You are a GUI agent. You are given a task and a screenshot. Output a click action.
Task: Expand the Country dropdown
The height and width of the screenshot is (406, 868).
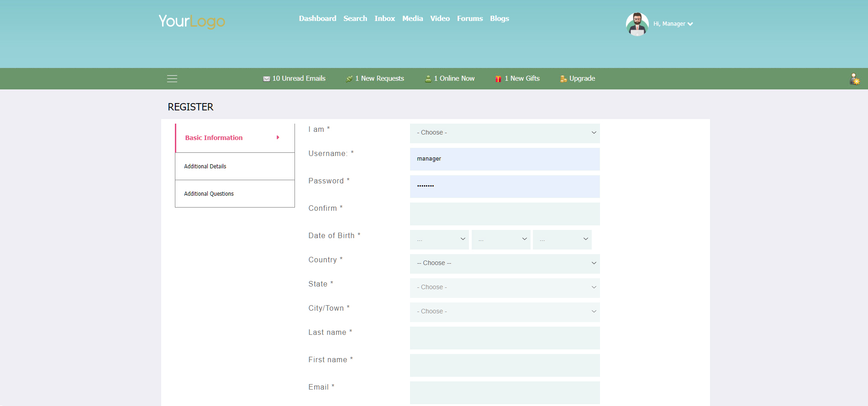tap(505, 263)
